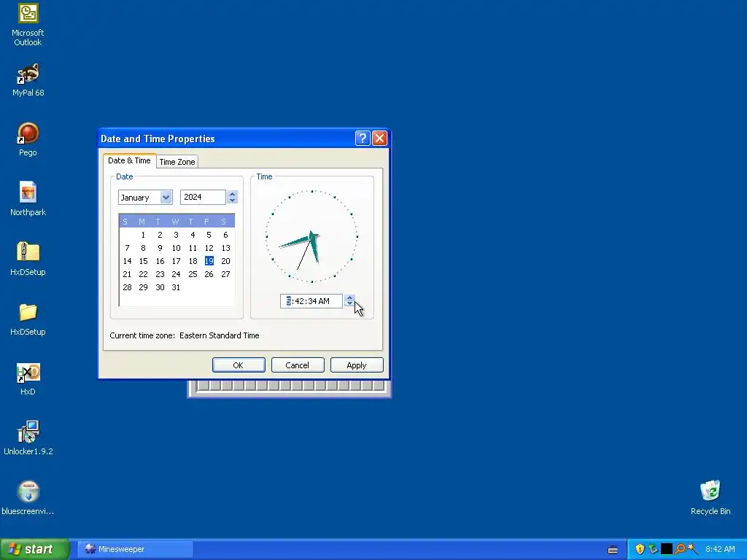
Task: Click the OK button
Action: 239,365
